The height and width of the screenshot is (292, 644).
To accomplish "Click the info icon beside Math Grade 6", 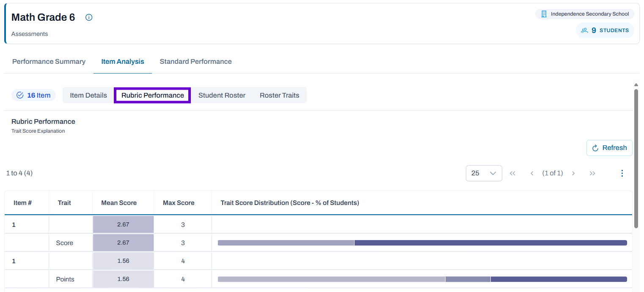I will [89, 17].
